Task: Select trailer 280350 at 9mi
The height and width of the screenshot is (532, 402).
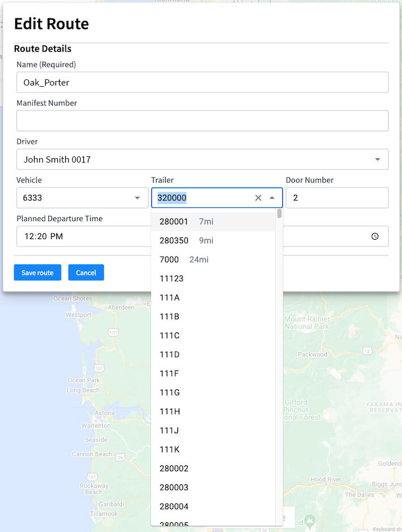Action: tap(213, 241)
